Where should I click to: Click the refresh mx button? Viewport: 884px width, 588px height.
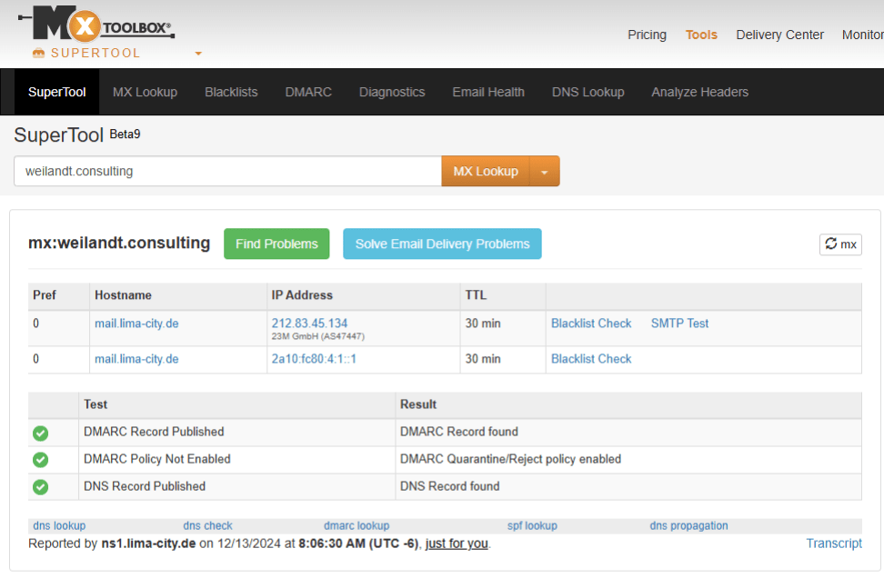(x=840, y=244)
